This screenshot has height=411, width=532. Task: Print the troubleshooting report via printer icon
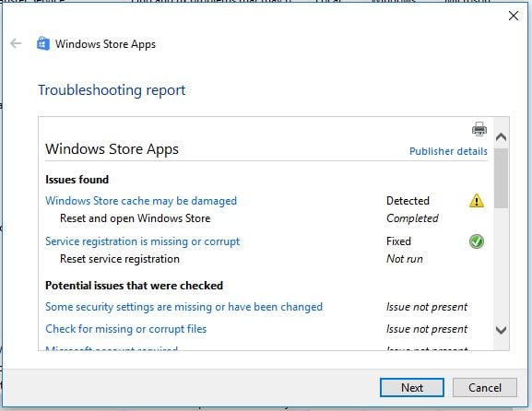479,129
